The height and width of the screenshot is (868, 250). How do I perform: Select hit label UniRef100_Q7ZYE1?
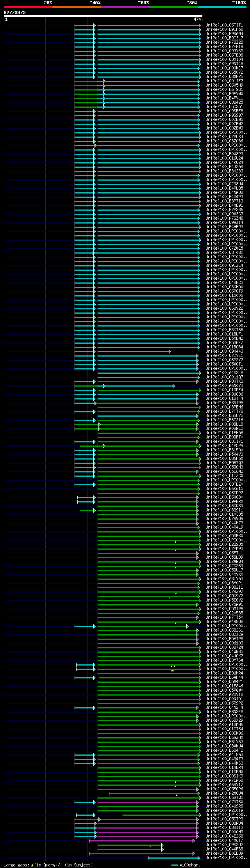click(224, 356)
